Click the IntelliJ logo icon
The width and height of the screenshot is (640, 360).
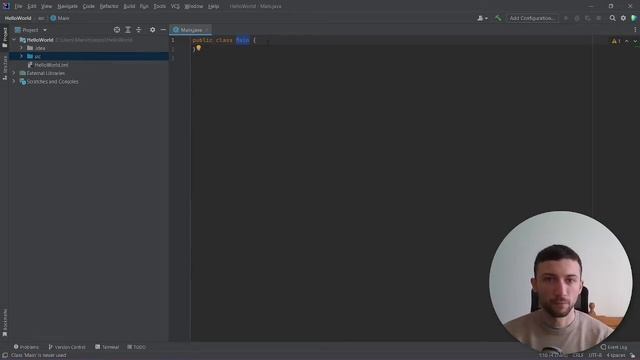tap(6, 6)
